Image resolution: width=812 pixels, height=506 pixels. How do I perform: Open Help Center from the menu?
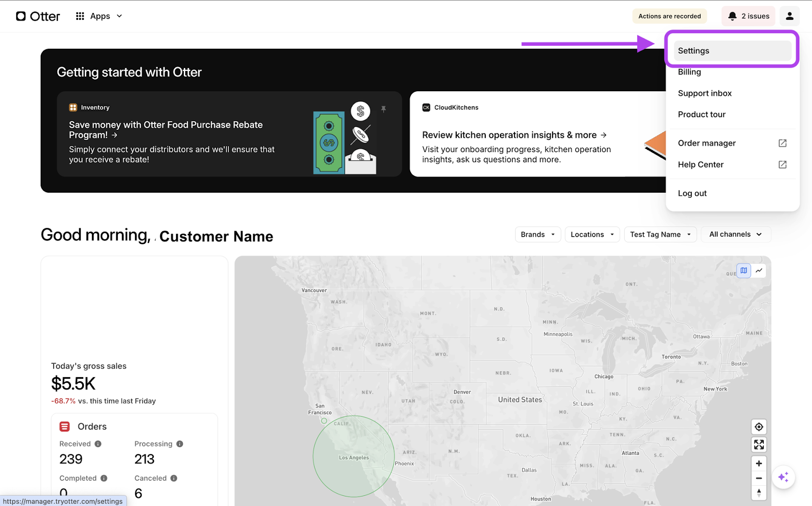701,164
